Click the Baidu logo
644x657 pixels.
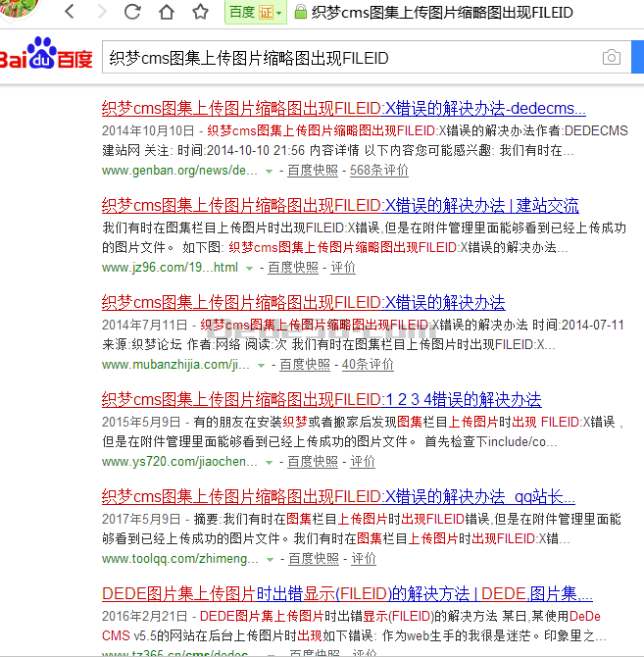45,55
